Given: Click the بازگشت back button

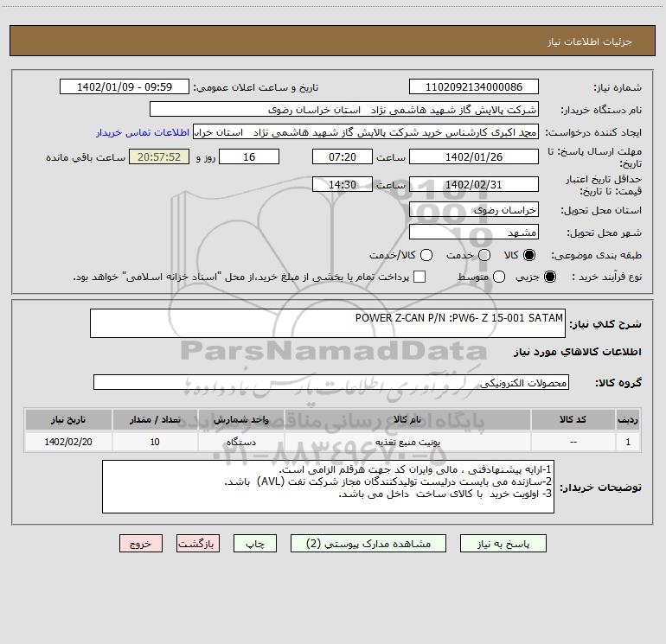Looking at the screenshot, I should 198,544.
